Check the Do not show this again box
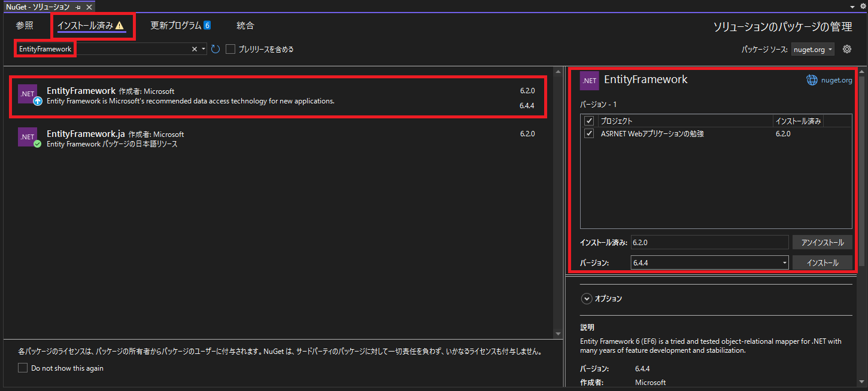868x391 pixels. coord(23,368)
